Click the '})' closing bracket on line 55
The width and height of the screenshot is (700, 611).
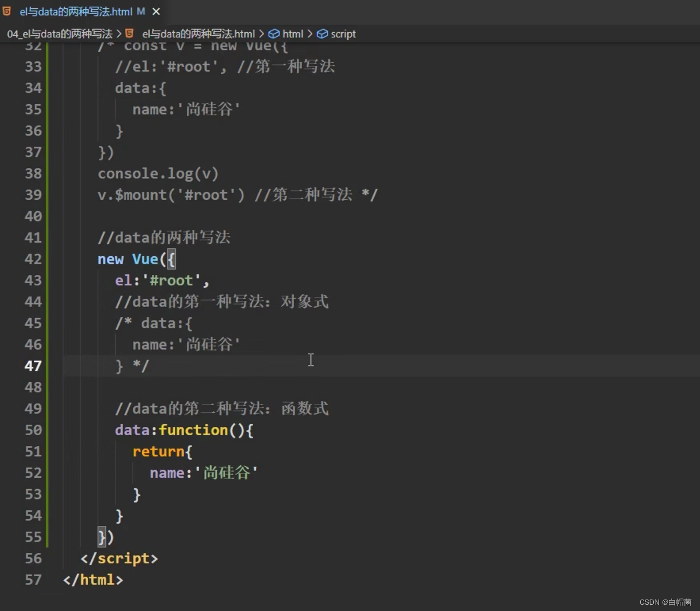coord(106,537)
